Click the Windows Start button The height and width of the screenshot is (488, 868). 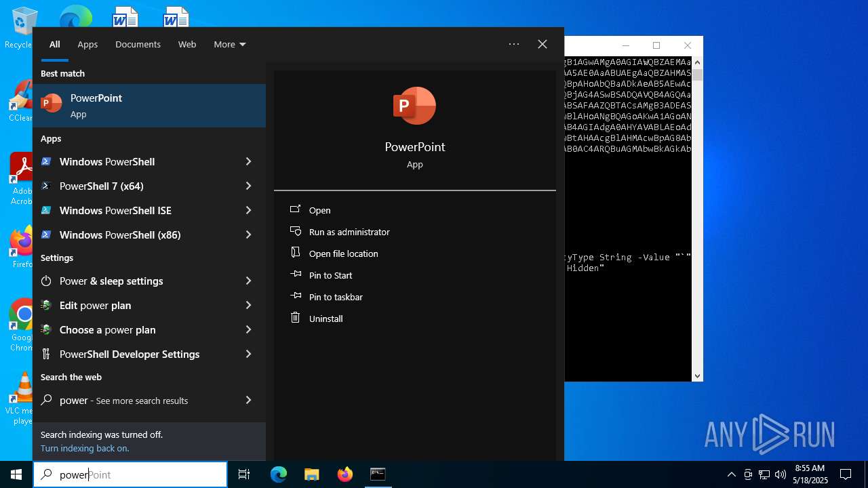[x=16, y=474]
